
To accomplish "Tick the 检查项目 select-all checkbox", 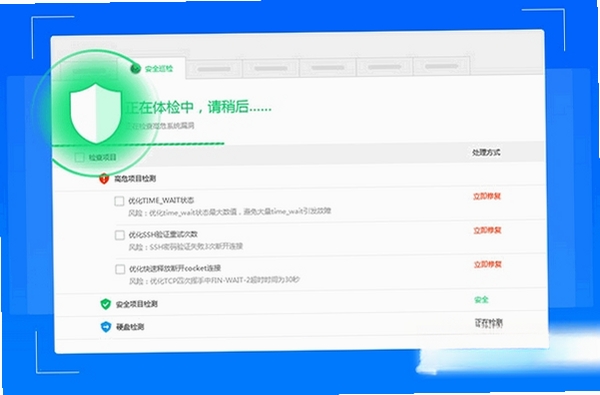I will tap(79, 157).
